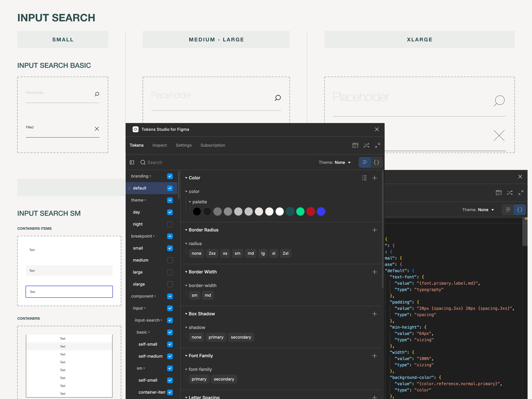This screenshot has width=532, height=399.
Task: Select the red palette swatch
Action: 311,212
